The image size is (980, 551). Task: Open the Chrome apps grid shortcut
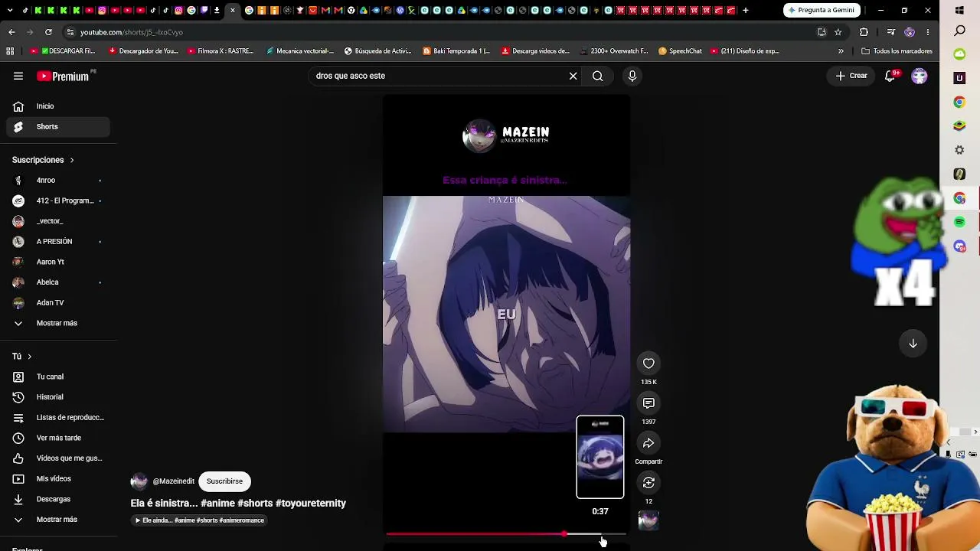point(10,51)
